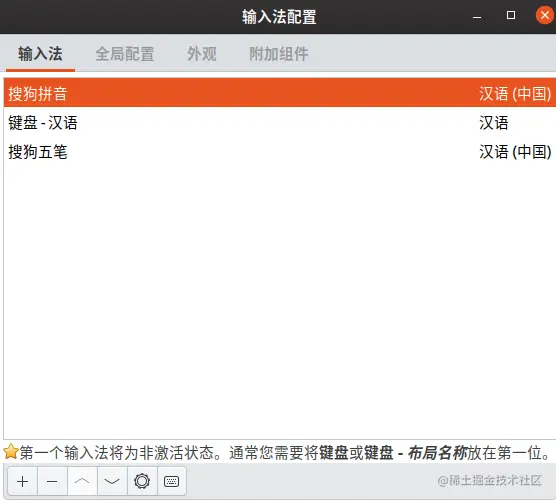Close the 输入法配置 window

click(545, 15)
